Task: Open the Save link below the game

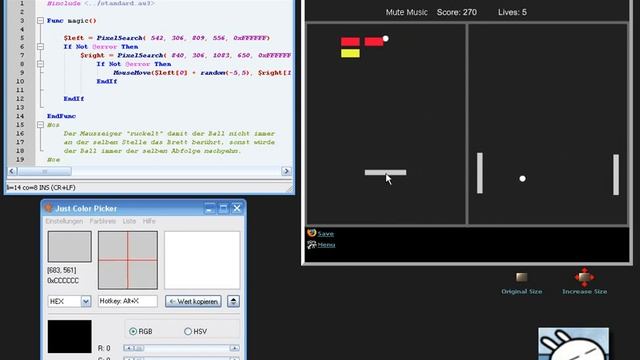Action: [x=326, y=233]
